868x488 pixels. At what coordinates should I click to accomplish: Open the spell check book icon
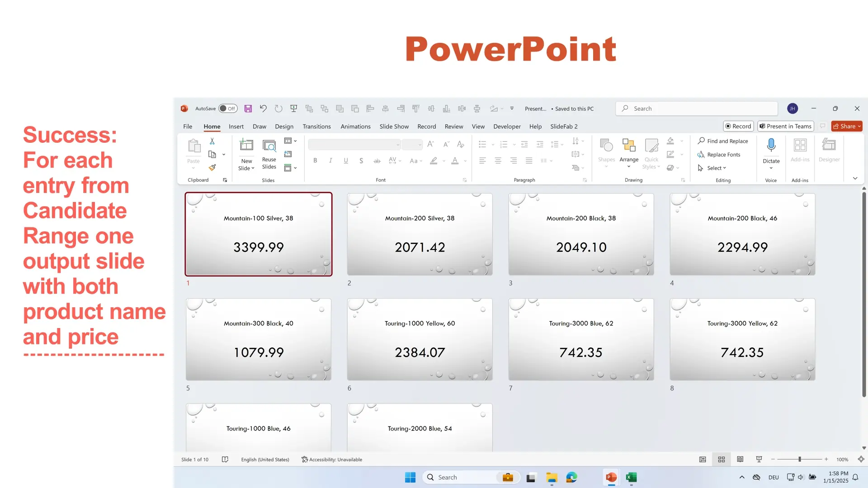pyautogui.click(x=225, y=460)
